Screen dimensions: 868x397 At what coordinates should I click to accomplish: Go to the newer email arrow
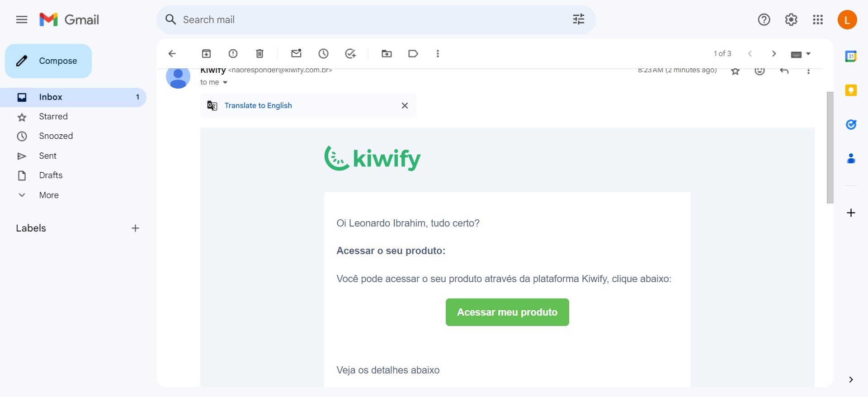coord(750,54)
